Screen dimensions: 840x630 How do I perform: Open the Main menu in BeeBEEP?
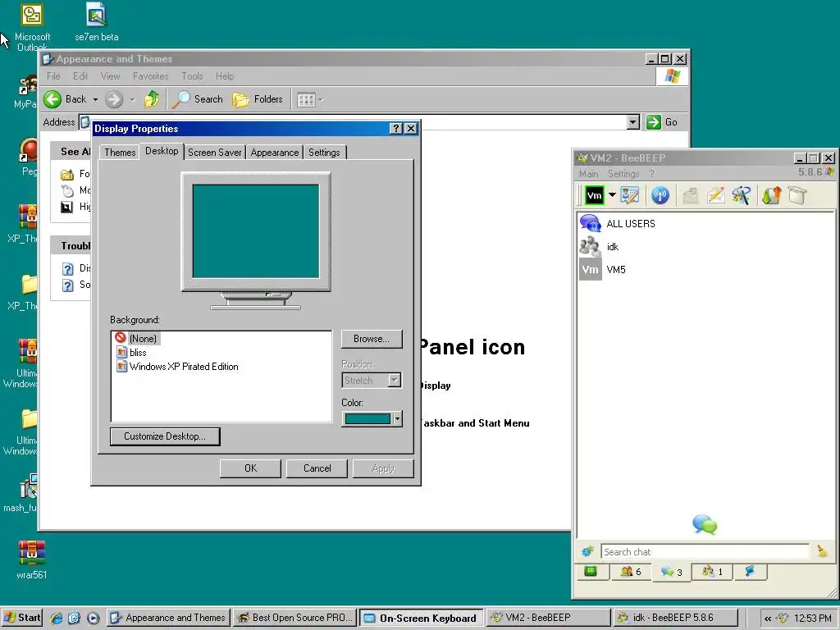tap(588, 174)
